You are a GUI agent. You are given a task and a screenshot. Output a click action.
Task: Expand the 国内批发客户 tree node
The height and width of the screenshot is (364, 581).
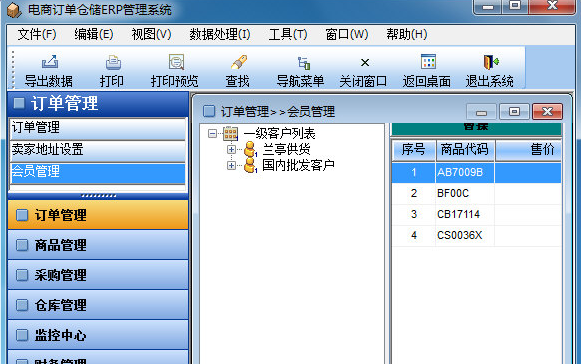[x=231, y=165]
